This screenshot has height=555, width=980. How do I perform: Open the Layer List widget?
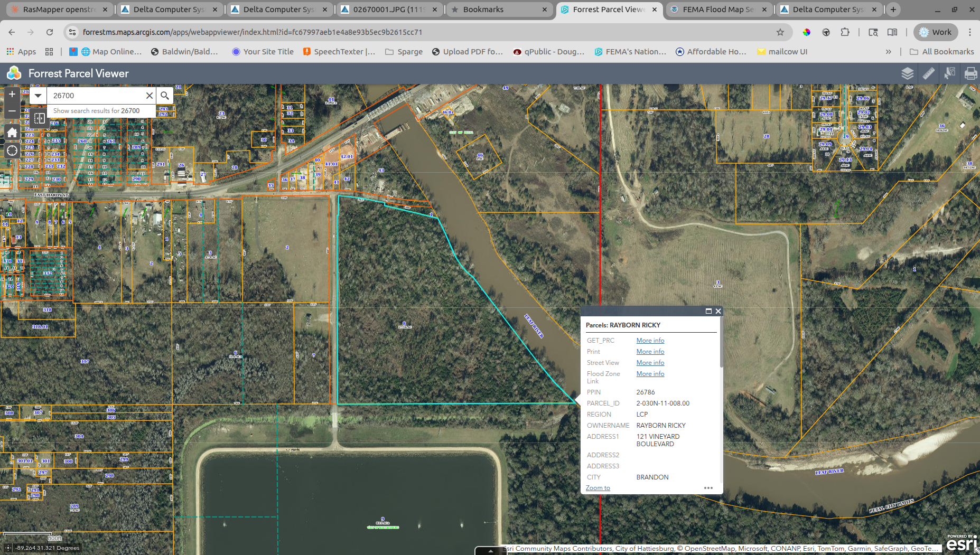point(908,73)
